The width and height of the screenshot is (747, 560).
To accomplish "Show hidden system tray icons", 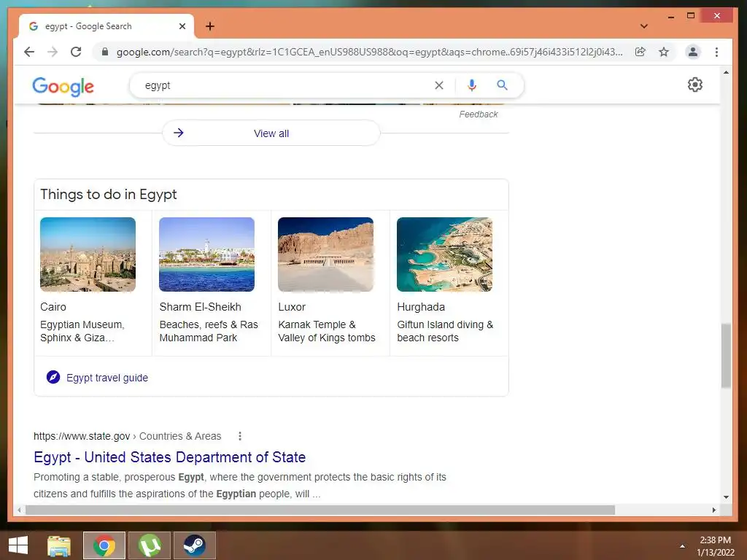I will [x=682, y=546].
